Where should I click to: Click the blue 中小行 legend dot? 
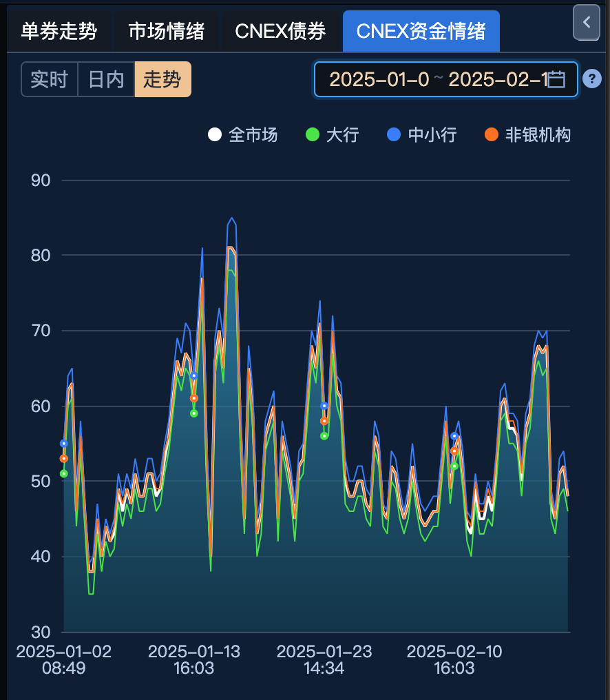[393, 135]
